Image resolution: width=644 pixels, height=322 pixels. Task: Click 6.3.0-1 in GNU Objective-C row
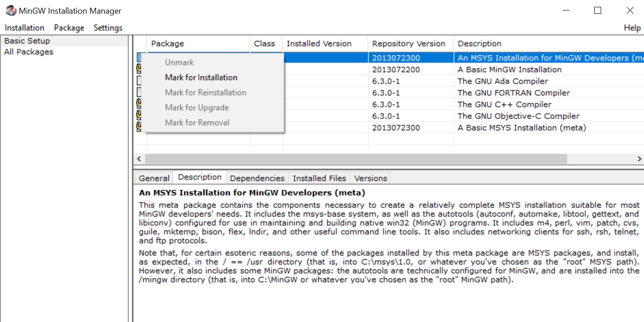[386, 116]
